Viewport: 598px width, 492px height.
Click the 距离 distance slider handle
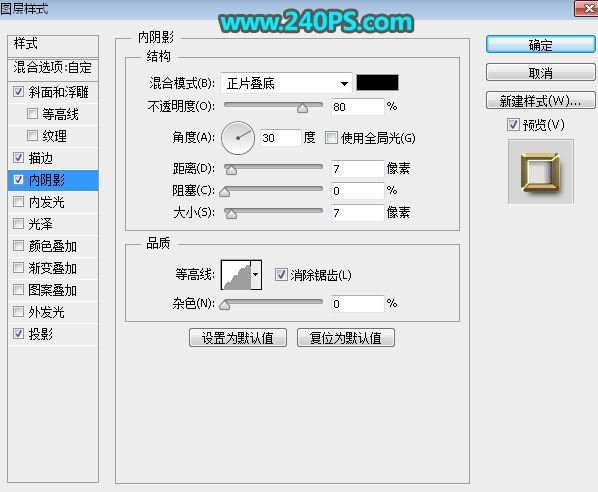pos(231,170)
